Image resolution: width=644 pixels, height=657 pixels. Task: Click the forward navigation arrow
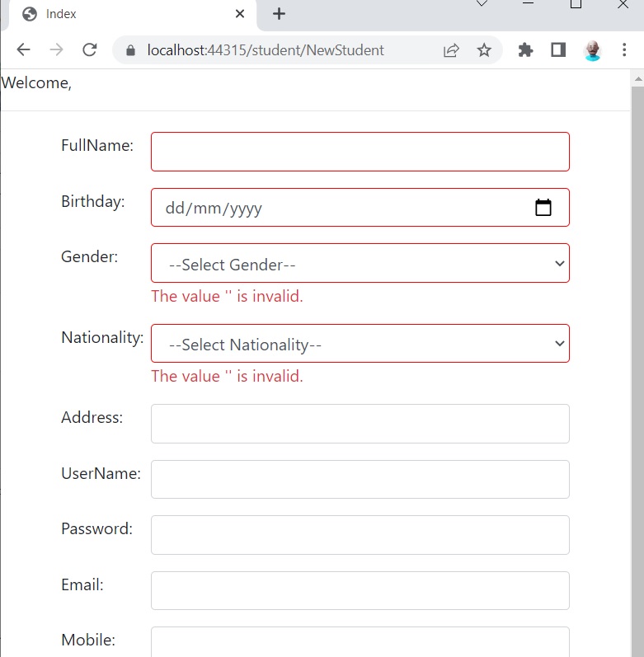click(56, 49)
